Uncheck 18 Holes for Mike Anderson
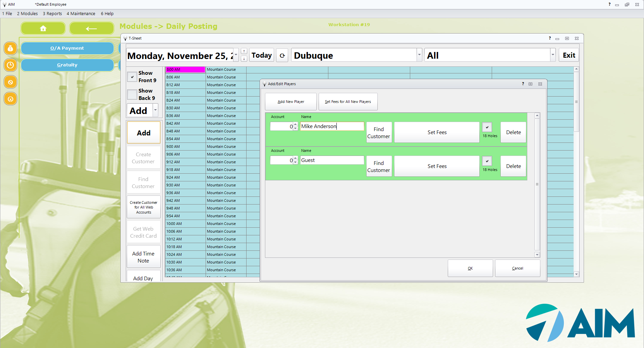 (x=487, y=127)
